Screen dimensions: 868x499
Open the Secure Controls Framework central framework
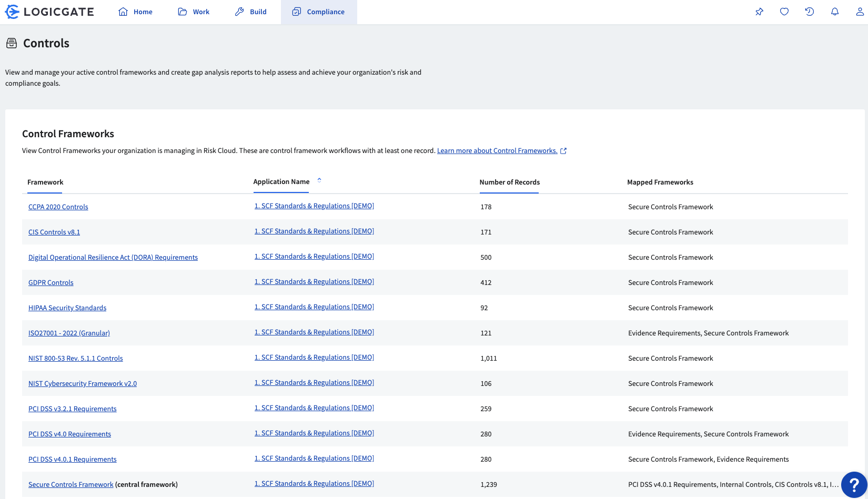pos(70,484)
